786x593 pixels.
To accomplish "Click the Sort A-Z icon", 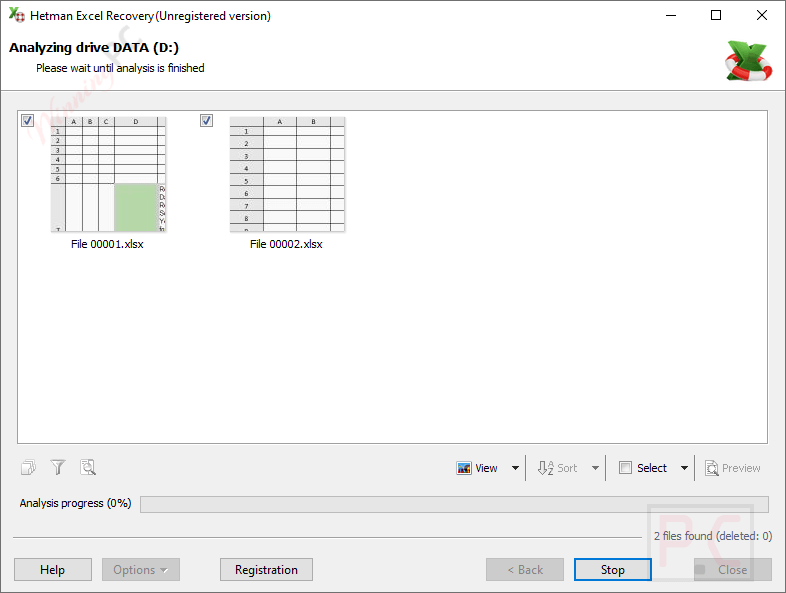I will [545, 468].
